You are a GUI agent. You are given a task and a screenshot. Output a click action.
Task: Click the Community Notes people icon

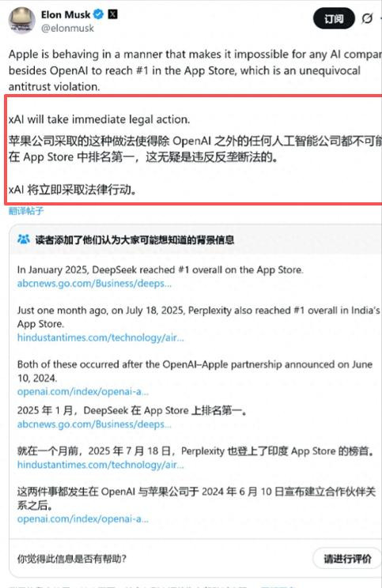[x=24, y=239]
